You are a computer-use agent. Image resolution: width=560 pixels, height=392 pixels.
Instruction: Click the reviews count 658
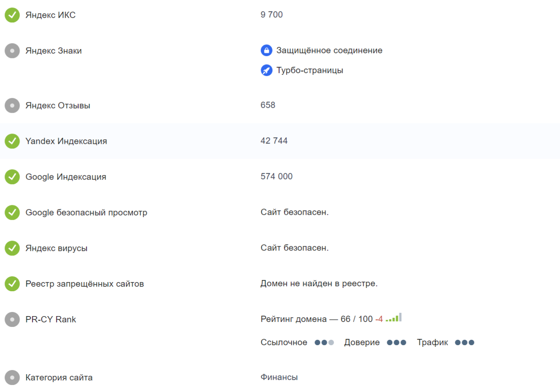click(268, 105)
